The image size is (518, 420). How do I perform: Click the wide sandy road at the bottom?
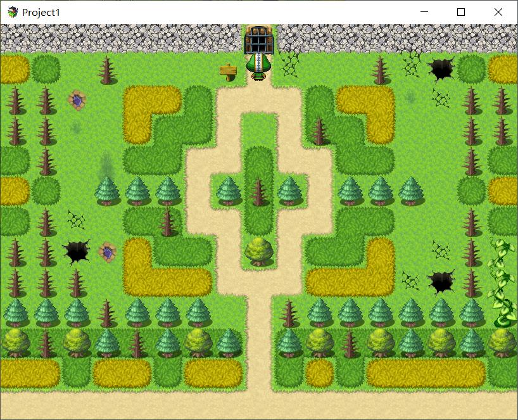tap(259, 405)
